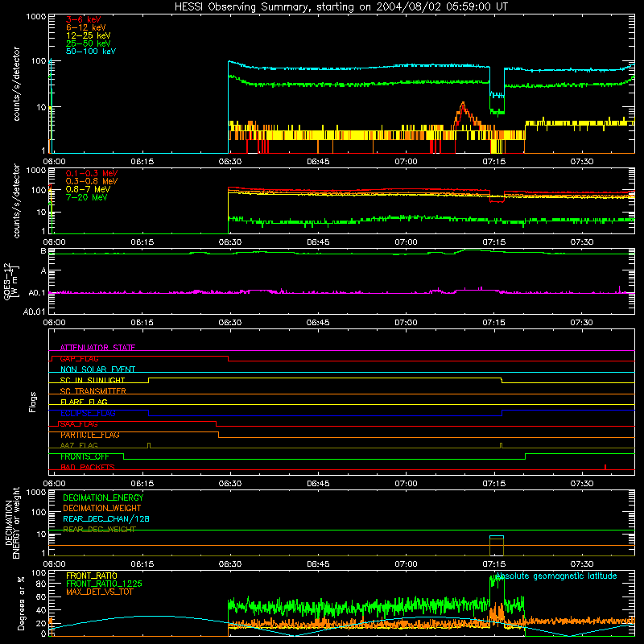
Task: Click the SC_TRANSMITTER flag label
Action: click(x=93, y=391)
